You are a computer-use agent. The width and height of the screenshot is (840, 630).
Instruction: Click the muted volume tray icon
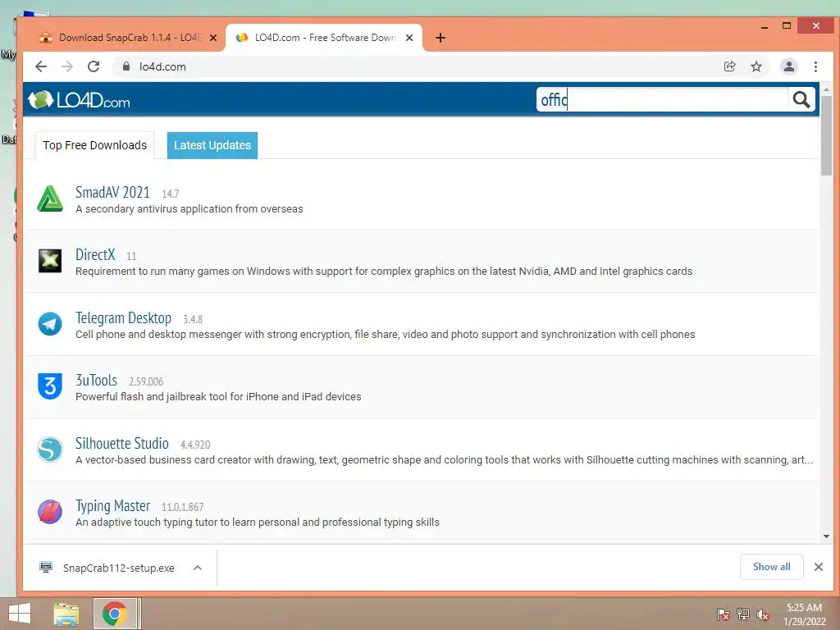[763, 614]
